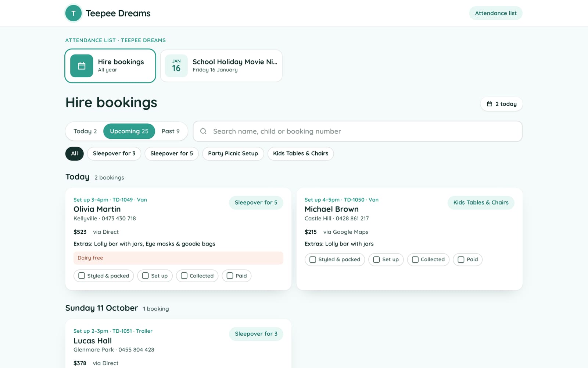Click the Dairy free note banner
This screenshot has height=368, width=588.
(178, 258)
